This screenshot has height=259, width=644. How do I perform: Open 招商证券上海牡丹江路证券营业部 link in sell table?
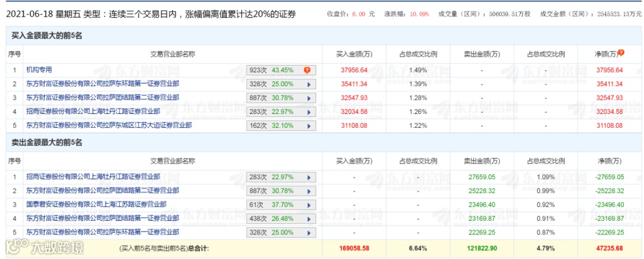click(x=93, y=177)
